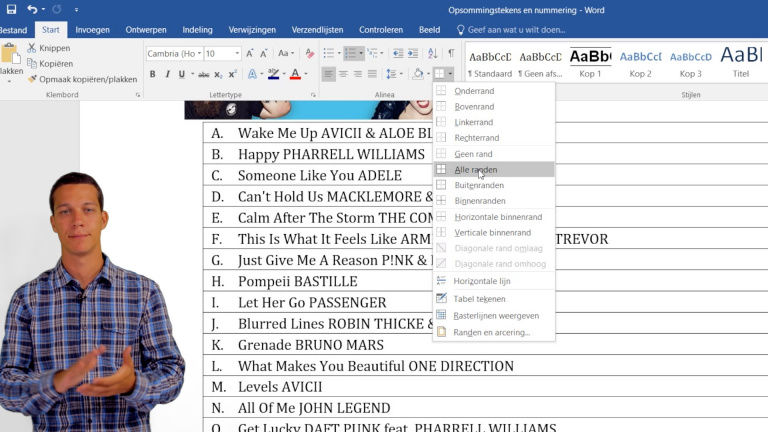Apply the Kop 1 style
The width and height of the screenshot is (768, 432).
pyautogui.click(x=590, y=61)
